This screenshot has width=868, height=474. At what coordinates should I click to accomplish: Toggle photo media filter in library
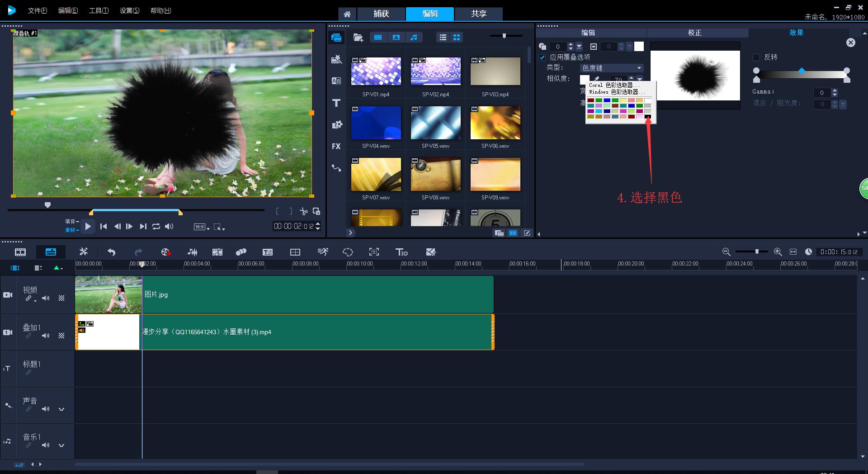pyautogui.click(x=396, y=37)
